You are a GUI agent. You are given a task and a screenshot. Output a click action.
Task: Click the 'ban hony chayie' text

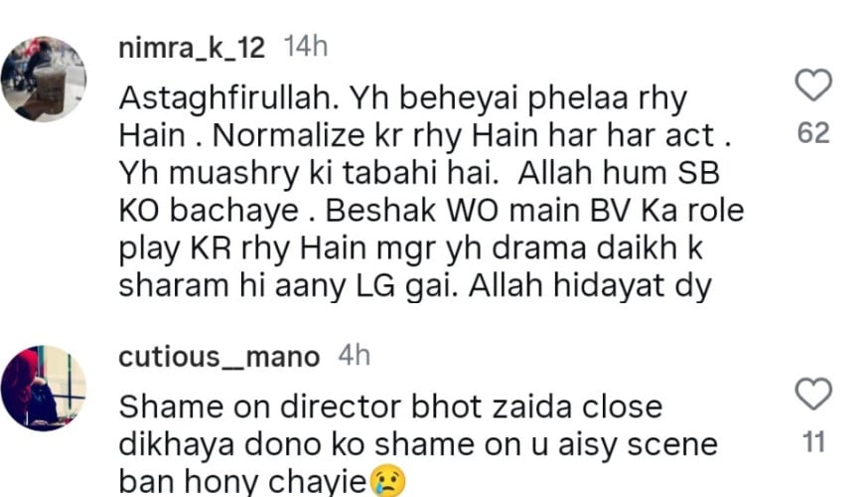tap(241, 481)
